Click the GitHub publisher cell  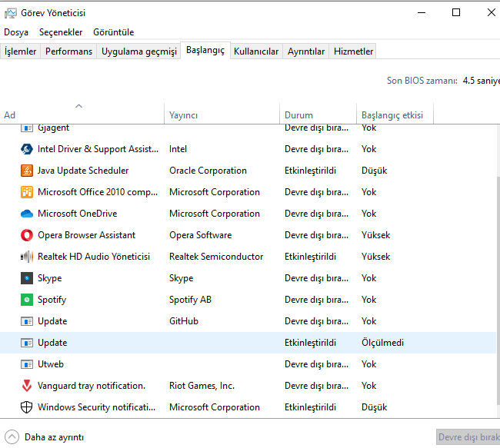tap(184, 321)
